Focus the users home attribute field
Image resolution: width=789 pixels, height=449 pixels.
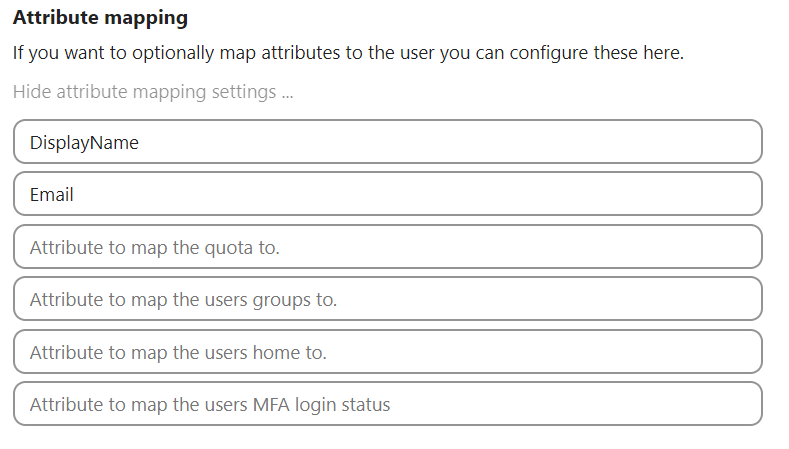pos(388,351)
